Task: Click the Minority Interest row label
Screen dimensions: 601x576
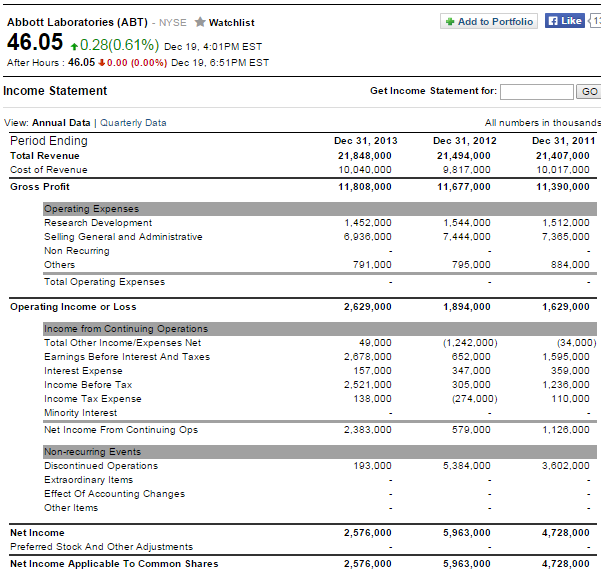Action: click(80, 413)
